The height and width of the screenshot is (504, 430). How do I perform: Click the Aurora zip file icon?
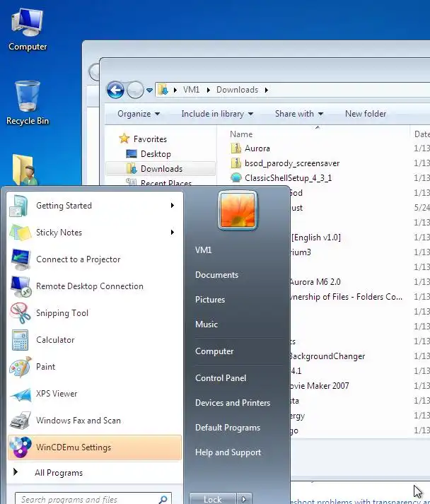pos(236,148)
